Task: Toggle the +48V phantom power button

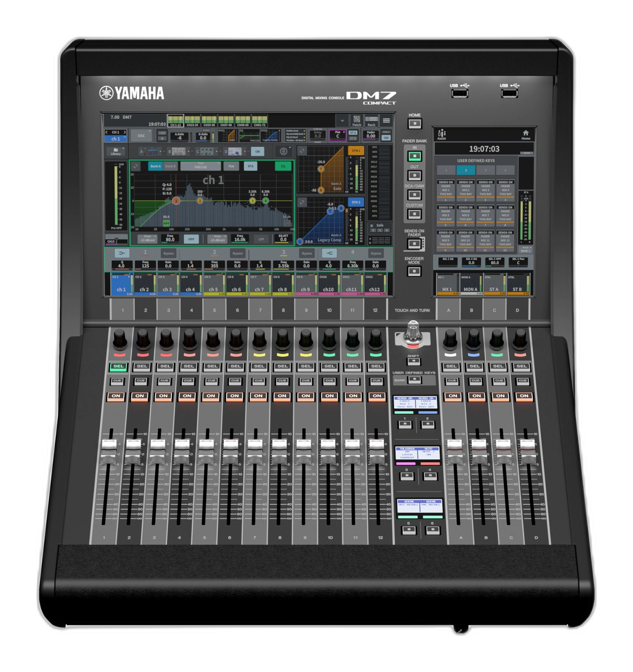Action: [162, 133]
